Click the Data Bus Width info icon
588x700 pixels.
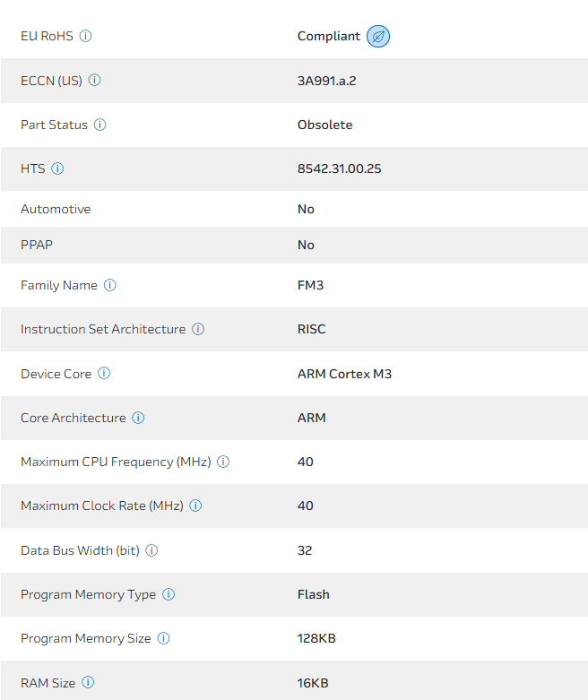click(x=151, y=550)
